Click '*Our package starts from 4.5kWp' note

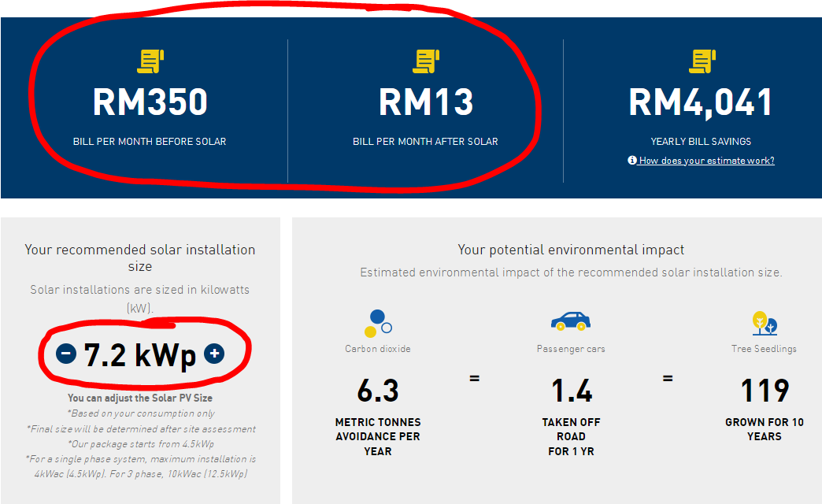pyautogui.click(x=140, y=443)
